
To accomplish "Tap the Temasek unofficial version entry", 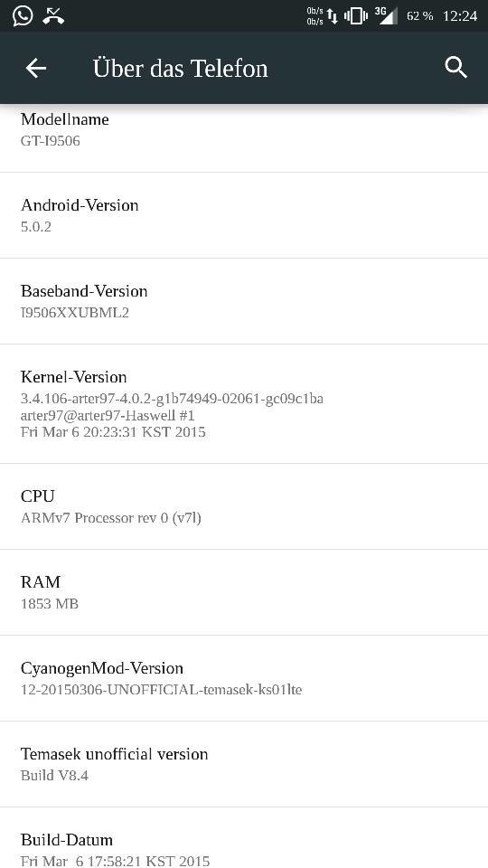I will [244, 764].
